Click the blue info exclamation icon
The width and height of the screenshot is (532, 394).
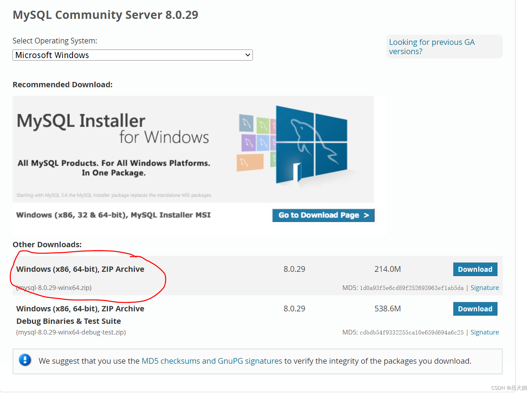pos(25,361)
